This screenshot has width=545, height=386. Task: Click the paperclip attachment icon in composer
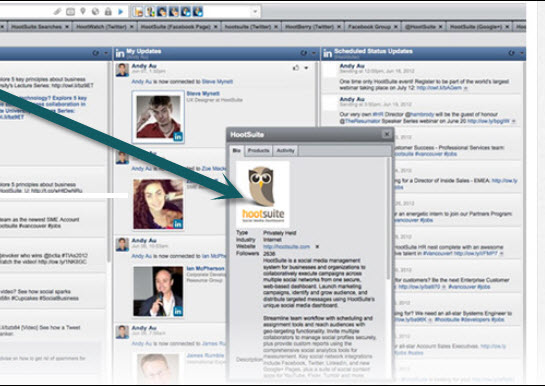click(x=57, y=11)
